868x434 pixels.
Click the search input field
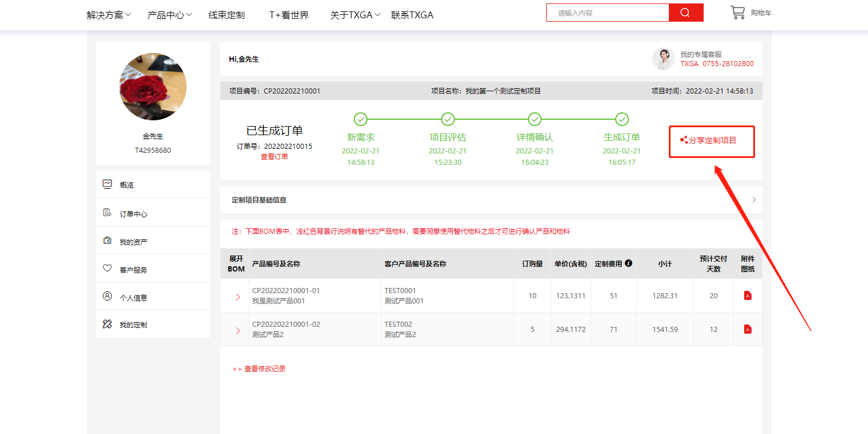[607, 13]
